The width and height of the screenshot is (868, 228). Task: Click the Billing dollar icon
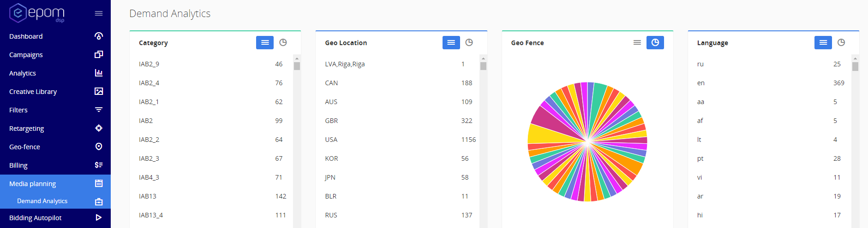[x=99, y=165]
